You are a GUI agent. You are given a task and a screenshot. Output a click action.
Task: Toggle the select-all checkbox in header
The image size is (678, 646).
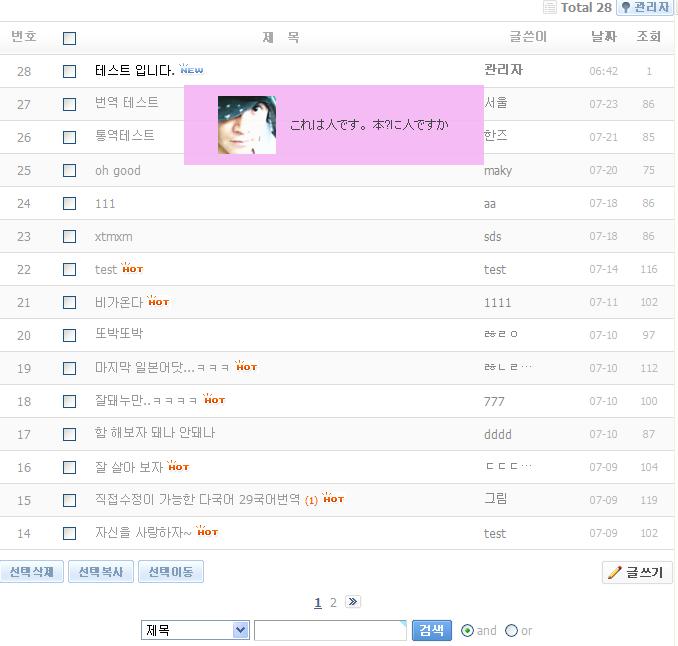(x=69, y=38)
